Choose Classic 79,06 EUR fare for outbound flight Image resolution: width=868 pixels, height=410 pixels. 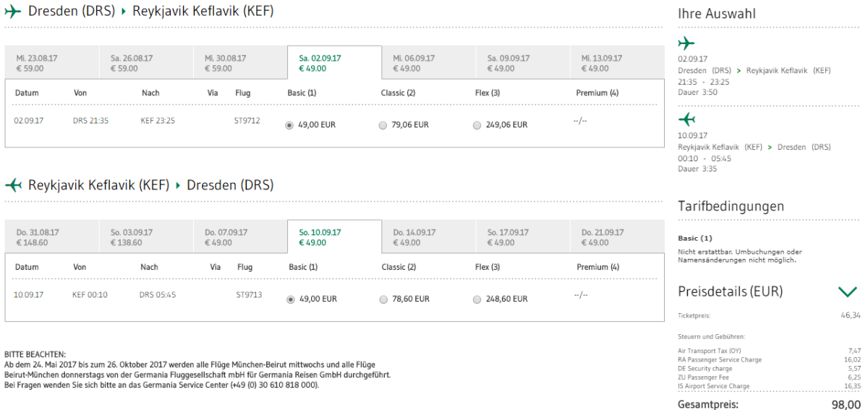[383, 125]
